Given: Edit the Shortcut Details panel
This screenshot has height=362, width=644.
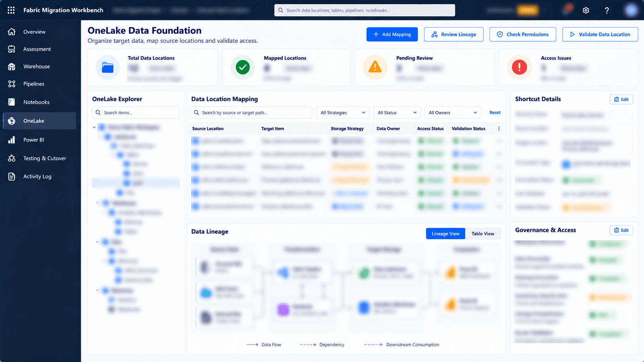Looking at the screenshot, I should (621, 99).
